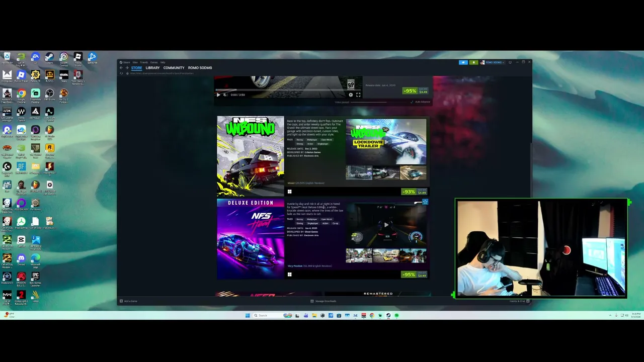This screenshot has height=362, width=644.
Task: Toggle wishlist star on NFS Heat card
Action: click(425, 202)
